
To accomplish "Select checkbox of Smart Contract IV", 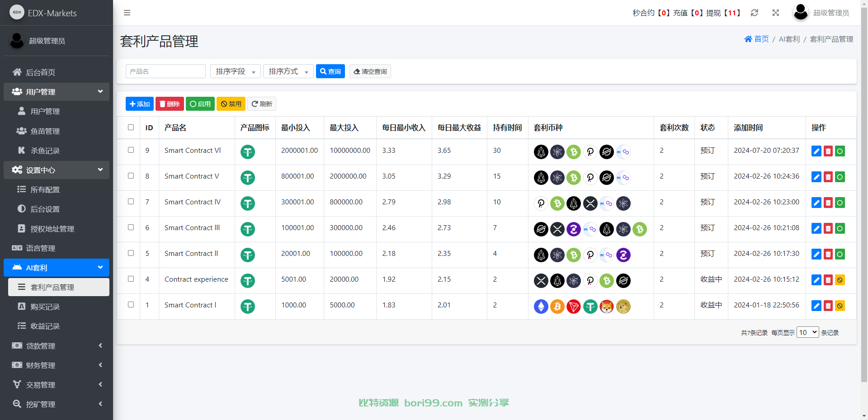I will coord(131,201).
